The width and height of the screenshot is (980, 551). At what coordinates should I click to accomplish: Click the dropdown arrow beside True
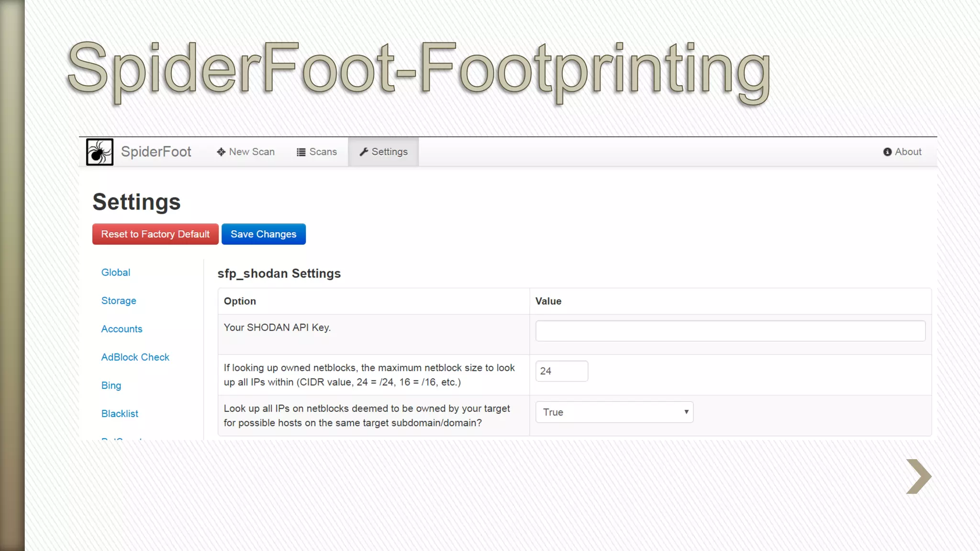pos(686,412)
